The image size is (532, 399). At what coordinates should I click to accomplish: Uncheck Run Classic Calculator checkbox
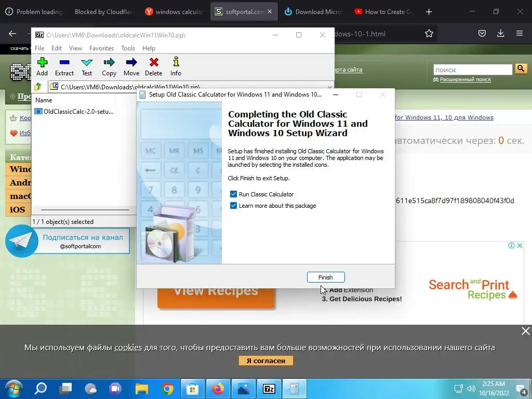(x=233, y=194)
